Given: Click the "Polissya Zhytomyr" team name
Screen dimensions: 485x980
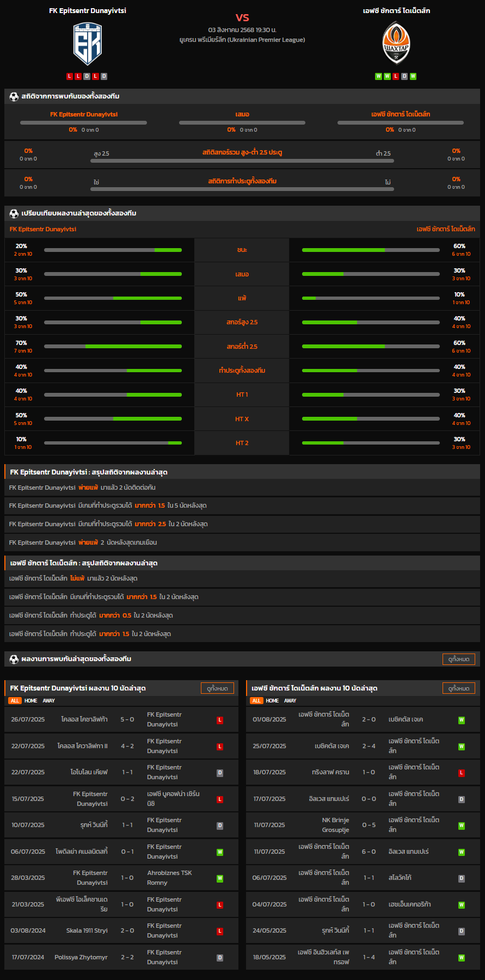Looking at the screenshot, I should (81, 958).
